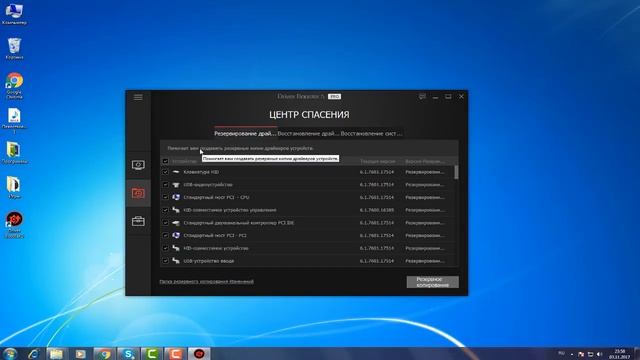Open the Action Center flag tray icon
Screen dimensions: 640x360
coord(581,354)
